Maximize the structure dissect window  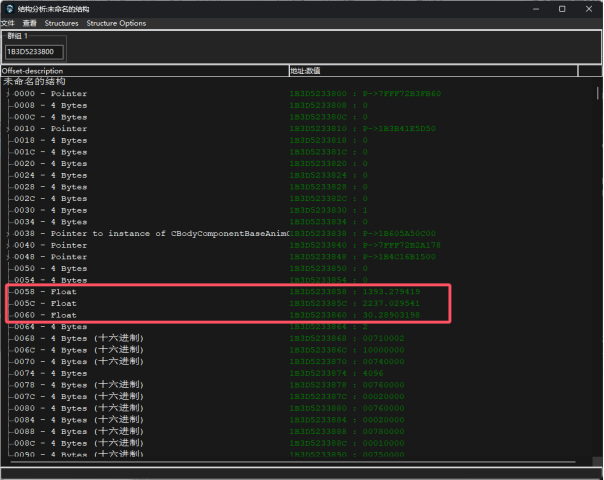(562, 8)
